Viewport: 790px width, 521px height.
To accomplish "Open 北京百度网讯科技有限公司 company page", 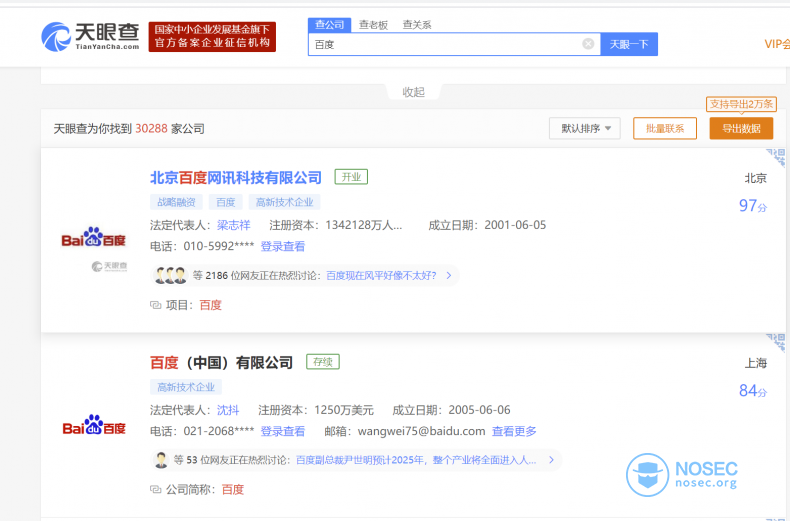I will pyautogui.click(x=236, y=177).
